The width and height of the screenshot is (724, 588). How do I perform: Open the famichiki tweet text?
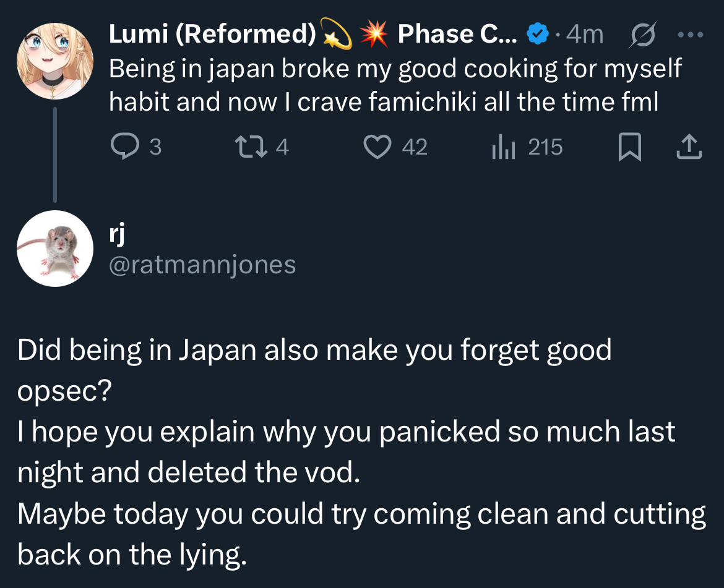tap(384, 85)
